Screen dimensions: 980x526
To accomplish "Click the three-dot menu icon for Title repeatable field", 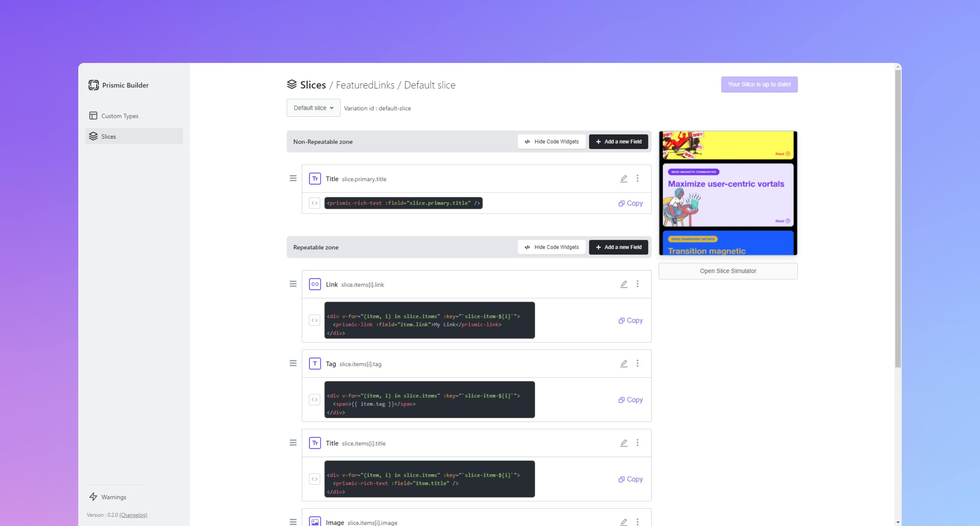I will point(638,442).
